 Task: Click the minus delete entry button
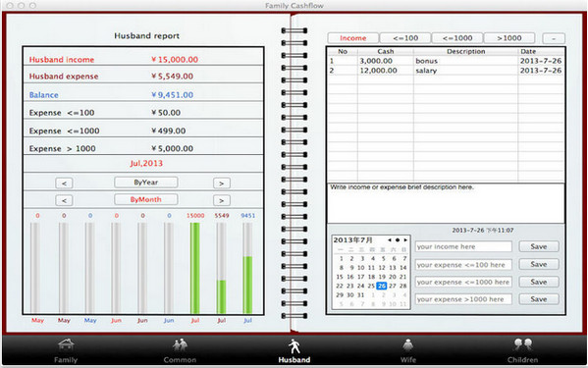554,38
